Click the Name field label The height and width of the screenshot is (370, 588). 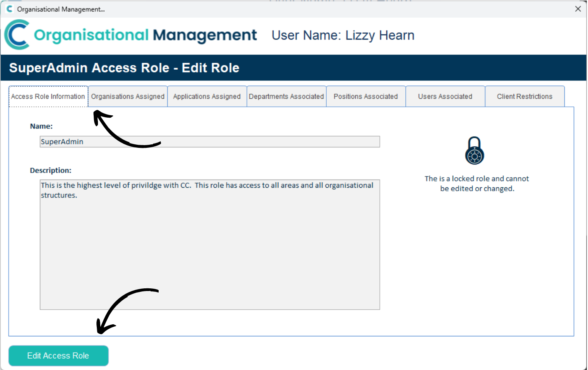pyautogui.click(x=41, y=126)
